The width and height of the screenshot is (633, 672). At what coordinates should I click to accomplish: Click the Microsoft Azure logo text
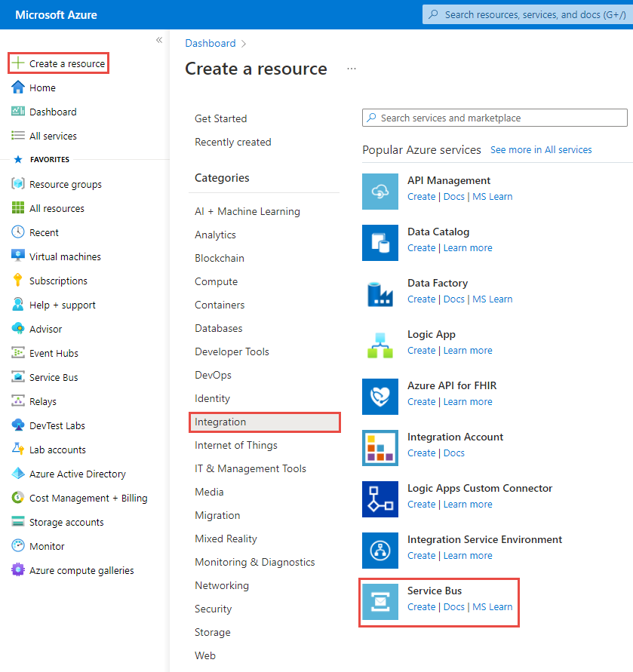56,15
